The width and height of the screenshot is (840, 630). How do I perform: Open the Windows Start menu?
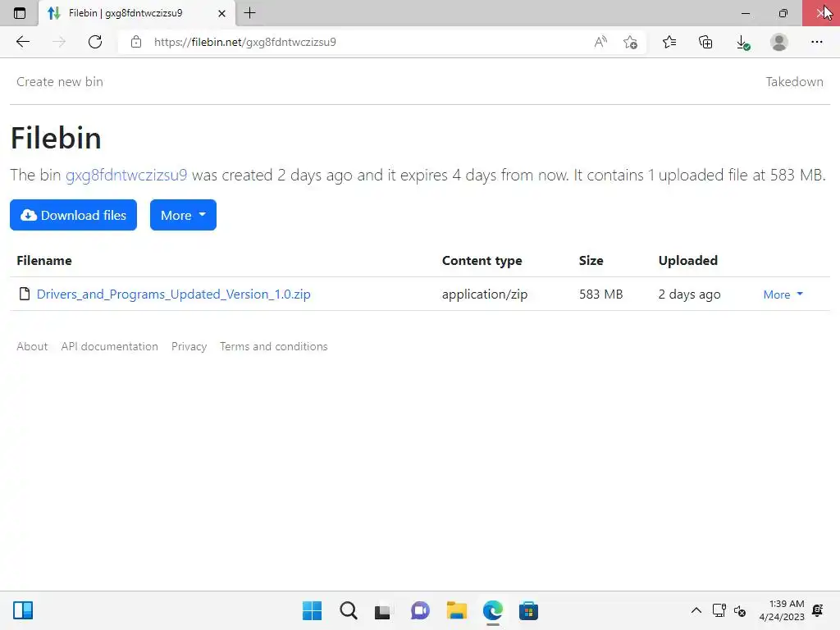pyautogui.click(x=312, y=610)
